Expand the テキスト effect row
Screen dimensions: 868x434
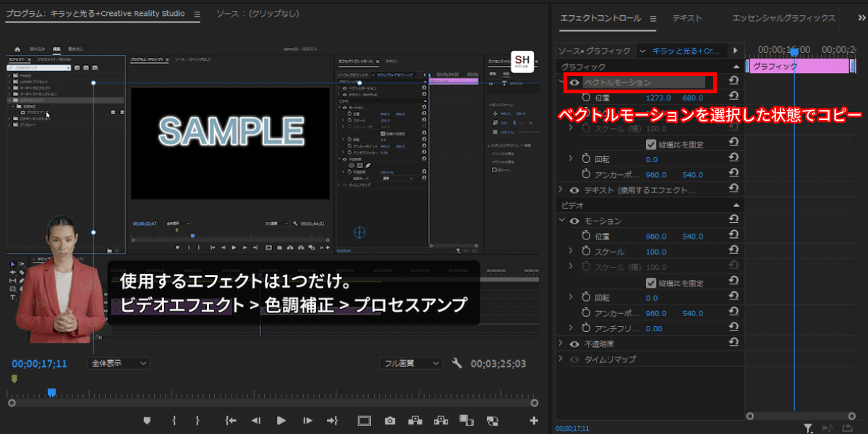click(x=562, y=190)
